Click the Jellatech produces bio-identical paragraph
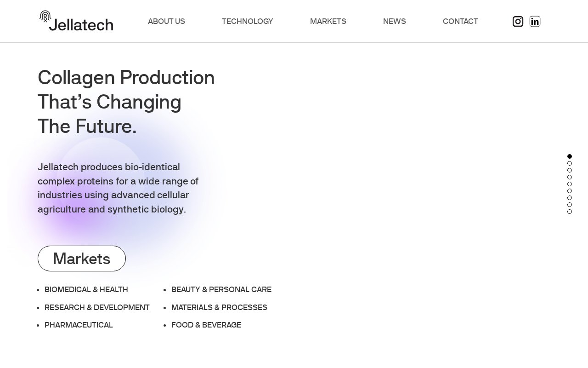This screenshot has width=588, height=368. [118, 188]
